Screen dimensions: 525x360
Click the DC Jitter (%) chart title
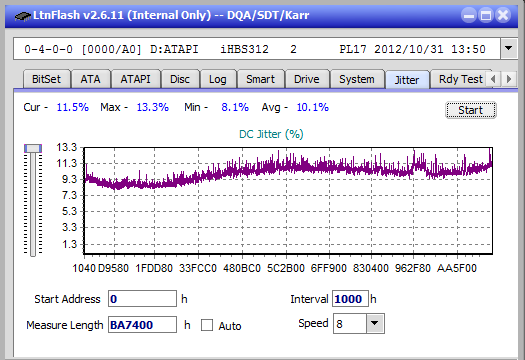pos(271,134)
